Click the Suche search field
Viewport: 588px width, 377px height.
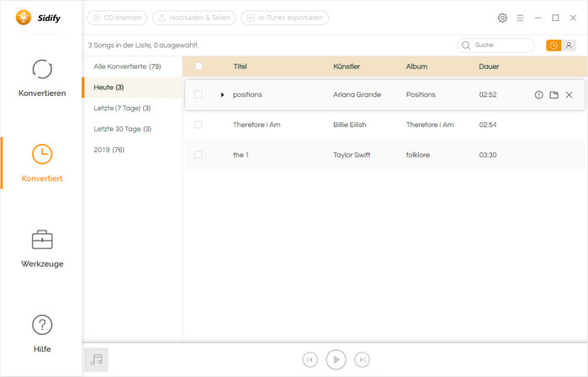[x=495, y=45]
